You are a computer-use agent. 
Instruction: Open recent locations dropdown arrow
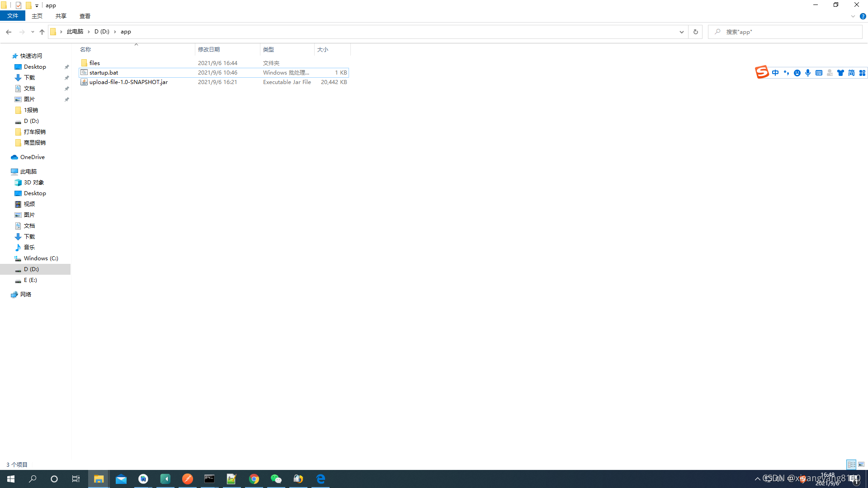(x=33, y=32)
